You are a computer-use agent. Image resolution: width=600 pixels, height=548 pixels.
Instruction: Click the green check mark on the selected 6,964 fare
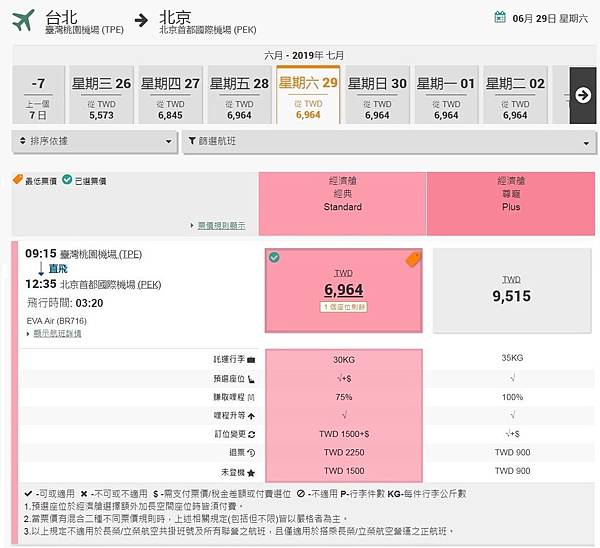tap(274, 257)
